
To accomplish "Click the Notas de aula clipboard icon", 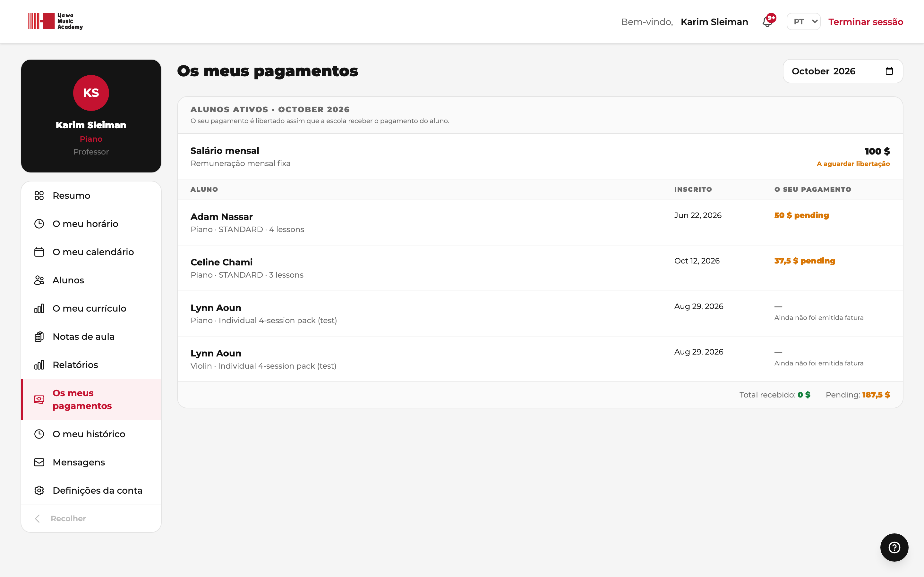I will [x=39, y=337].
